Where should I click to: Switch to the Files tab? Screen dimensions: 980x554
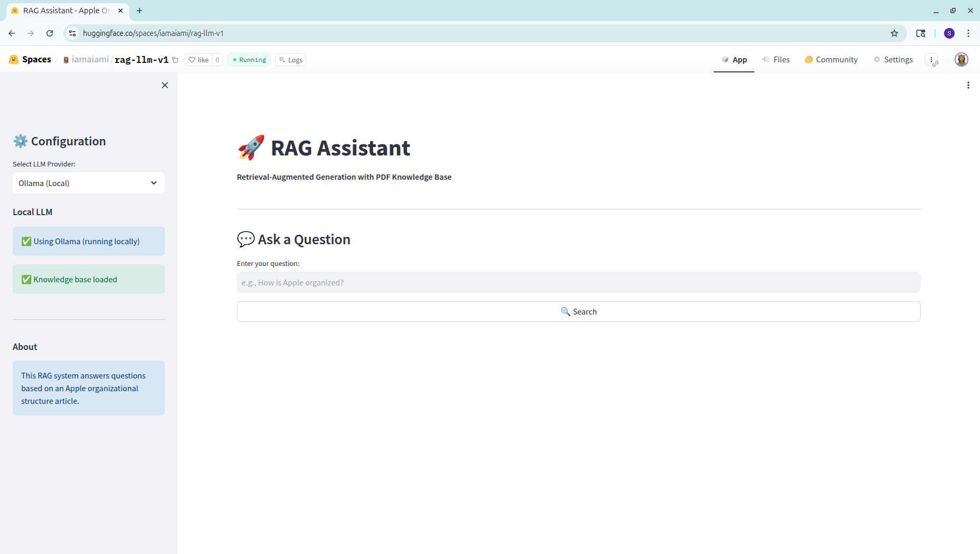click(775, 60)
